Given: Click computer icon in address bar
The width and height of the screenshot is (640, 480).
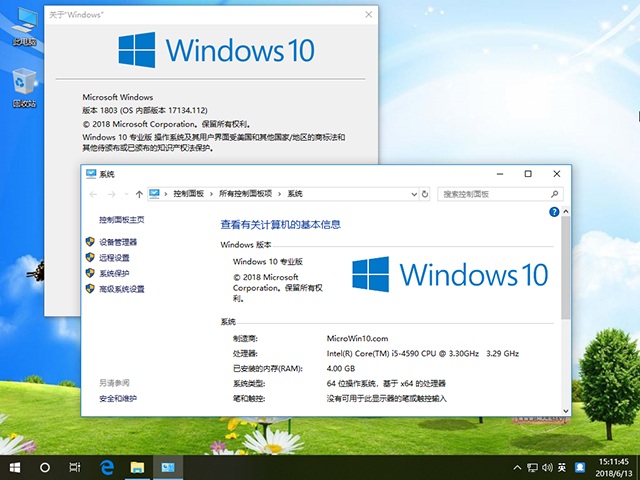Looking at the screenshot, I should click(x=154, y=193).
